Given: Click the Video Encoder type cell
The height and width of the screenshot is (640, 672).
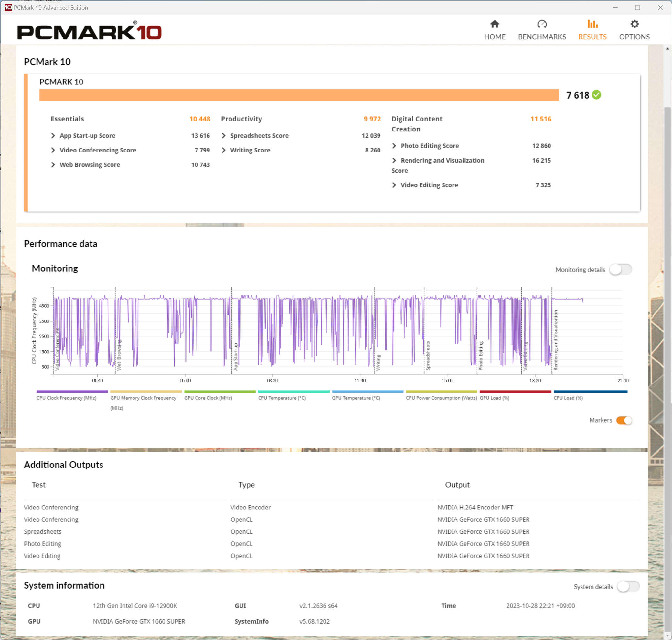Looking at the screenshot, I should (251, 507).
